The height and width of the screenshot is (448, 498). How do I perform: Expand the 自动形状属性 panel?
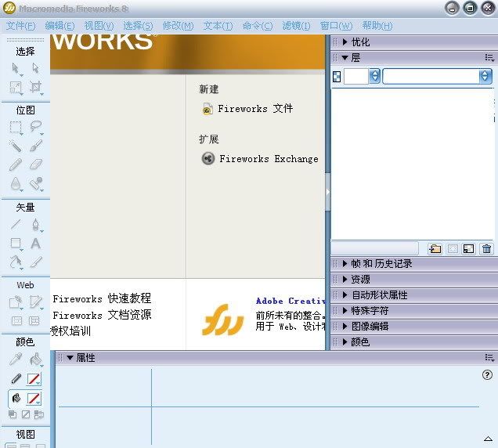click(x=345, y=294)
